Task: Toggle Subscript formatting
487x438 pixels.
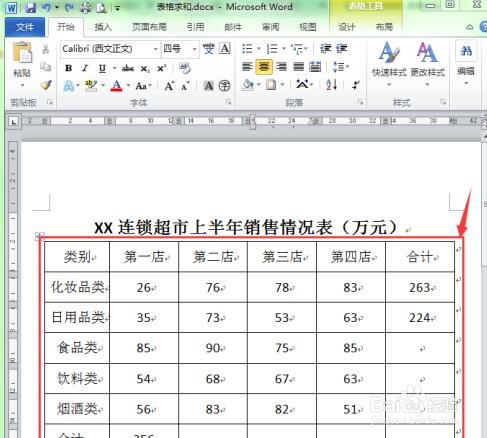Action: [x=145, y=69]
